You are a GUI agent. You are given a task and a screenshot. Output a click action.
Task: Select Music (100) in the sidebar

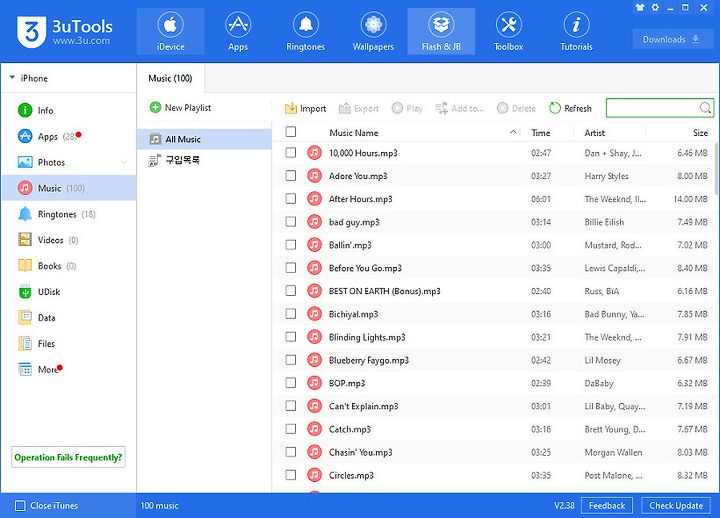pos(69,188)
